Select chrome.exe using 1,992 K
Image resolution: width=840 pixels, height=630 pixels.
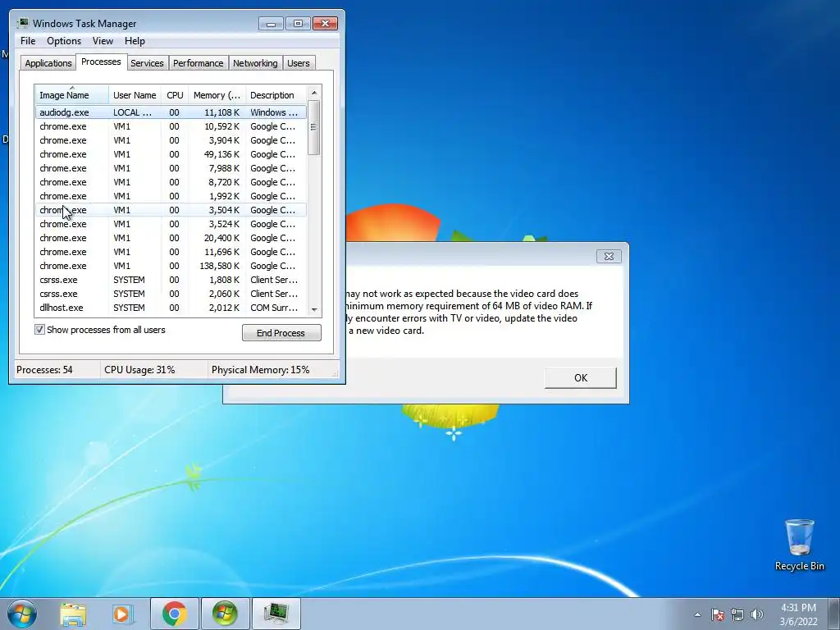171,196
